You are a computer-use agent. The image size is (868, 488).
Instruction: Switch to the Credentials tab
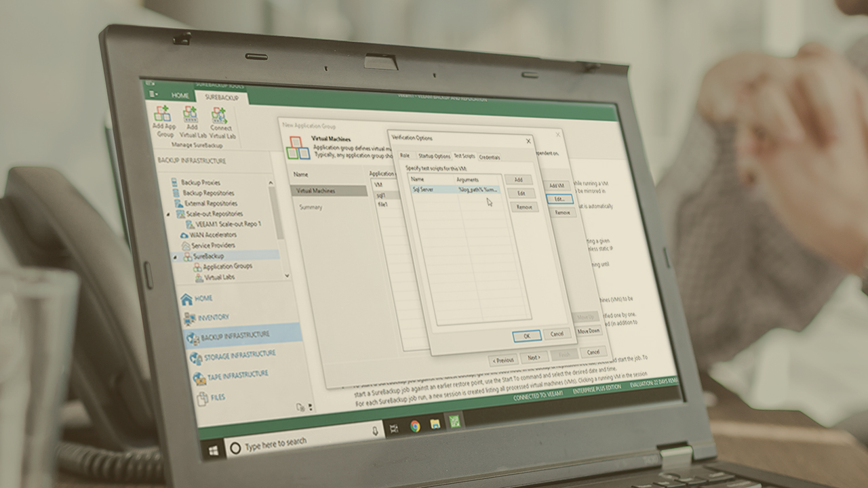point(489,157)
